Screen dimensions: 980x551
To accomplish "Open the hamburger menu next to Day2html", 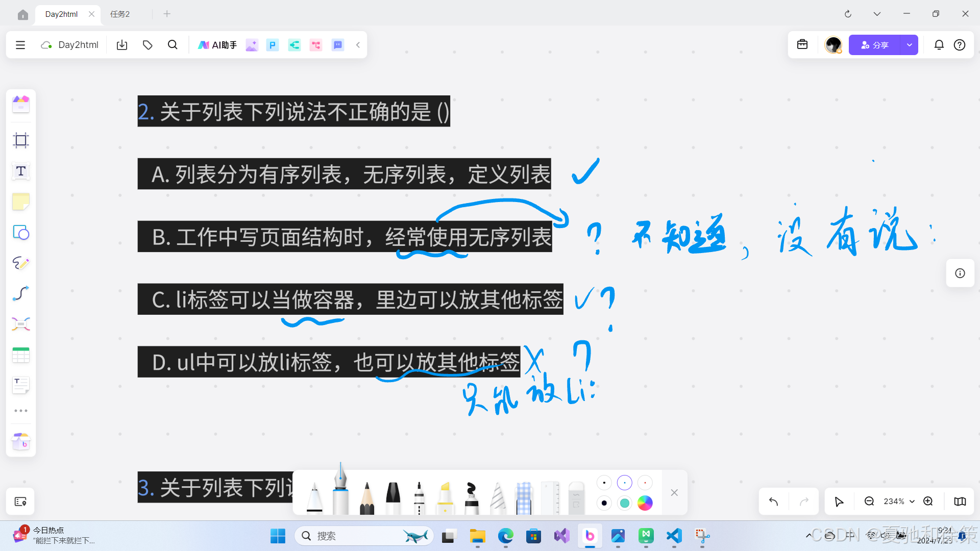I will 20,45.
